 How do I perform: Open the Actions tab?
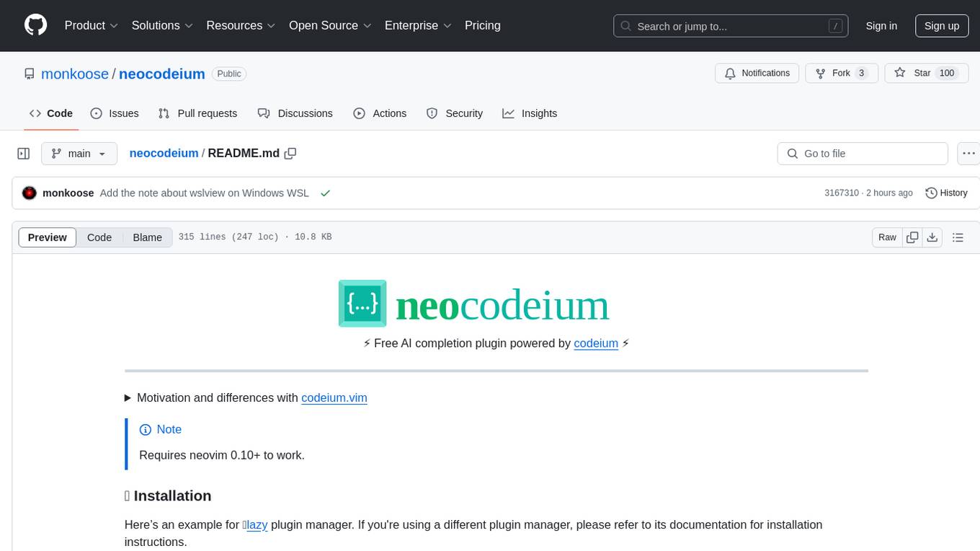pyautogui.click(x=380, y=113)
